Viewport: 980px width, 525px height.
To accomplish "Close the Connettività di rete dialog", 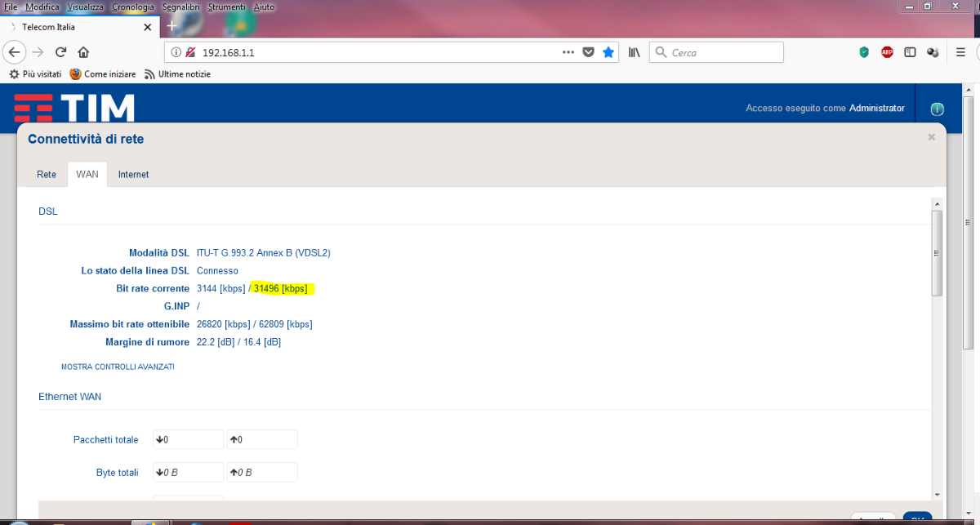I will [931, 137].
